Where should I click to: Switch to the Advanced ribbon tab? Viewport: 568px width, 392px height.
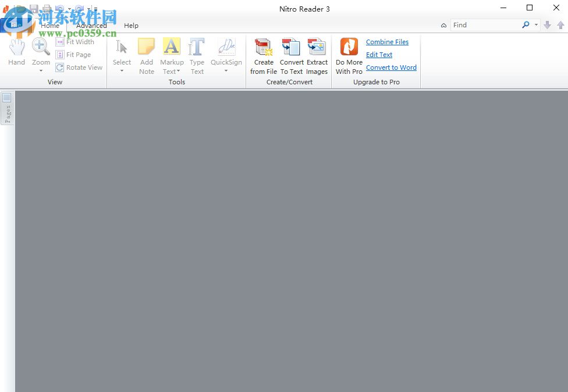coord(91,26)
